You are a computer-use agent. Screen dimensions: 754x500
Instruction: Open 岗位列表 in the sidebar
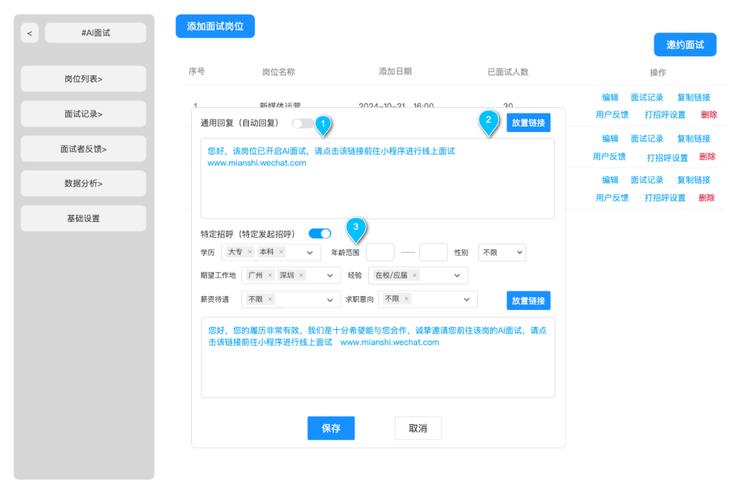(x=83, y=79)
